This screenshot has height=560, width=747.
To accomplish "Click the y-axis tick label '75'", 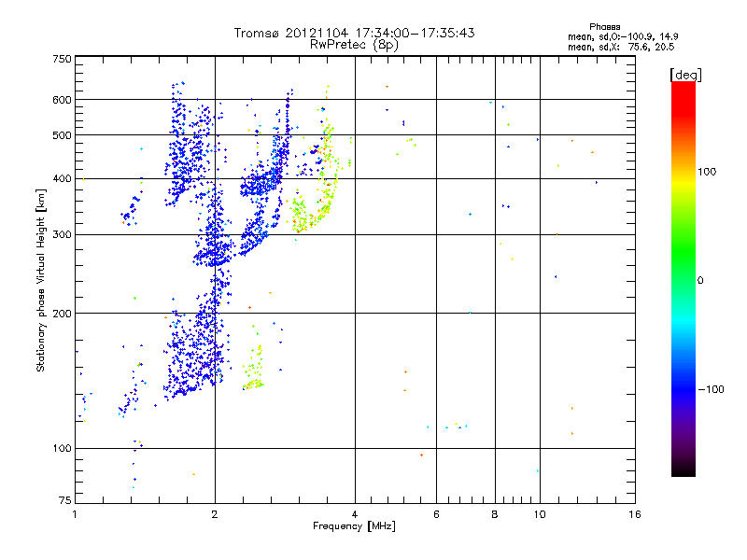I will coord(65,500).
